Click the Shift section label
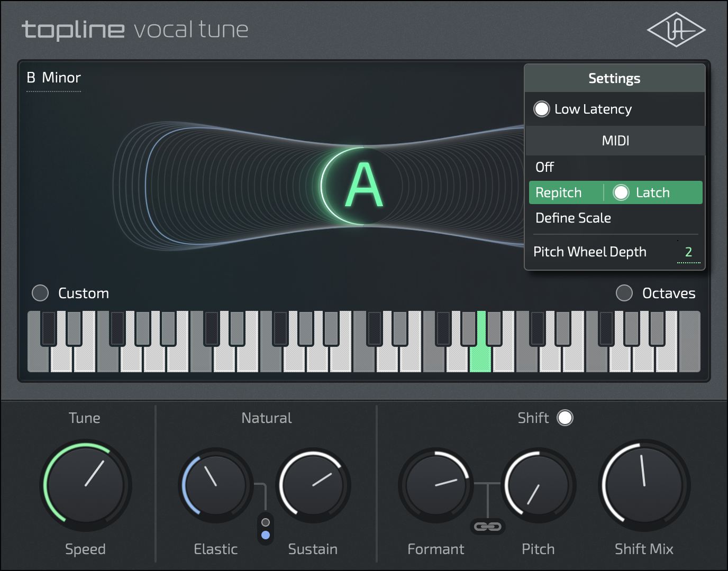Viewport: 728px width, 571px height. (x=533, y=418)
